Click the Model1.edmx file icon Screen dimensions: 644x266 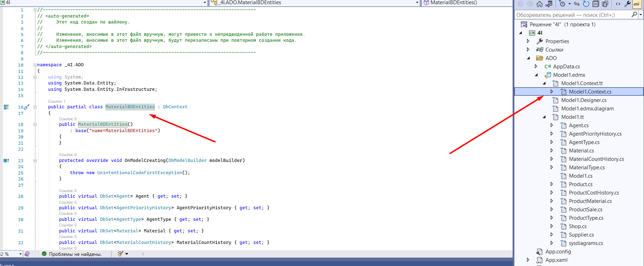548,75
